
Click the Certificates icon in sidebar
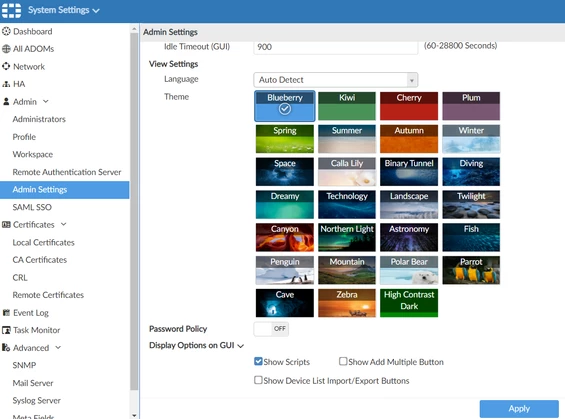6,224
